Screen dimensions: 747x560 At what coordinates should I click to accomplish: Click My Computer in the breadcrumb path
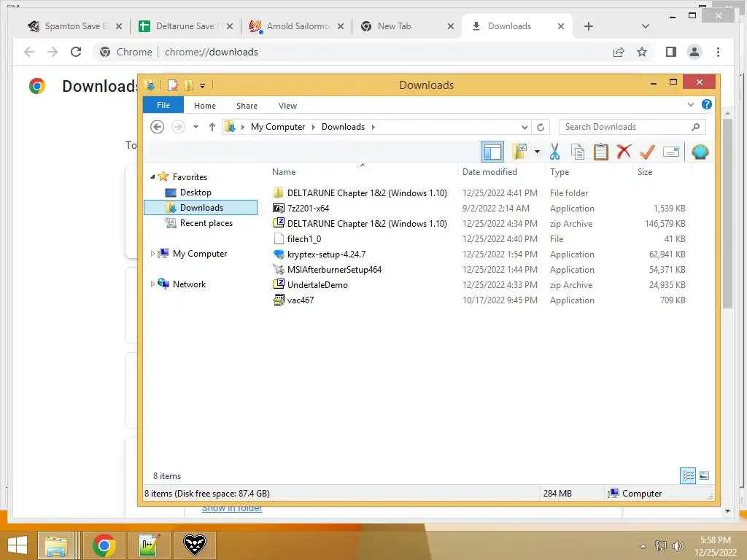pos(278,127)
